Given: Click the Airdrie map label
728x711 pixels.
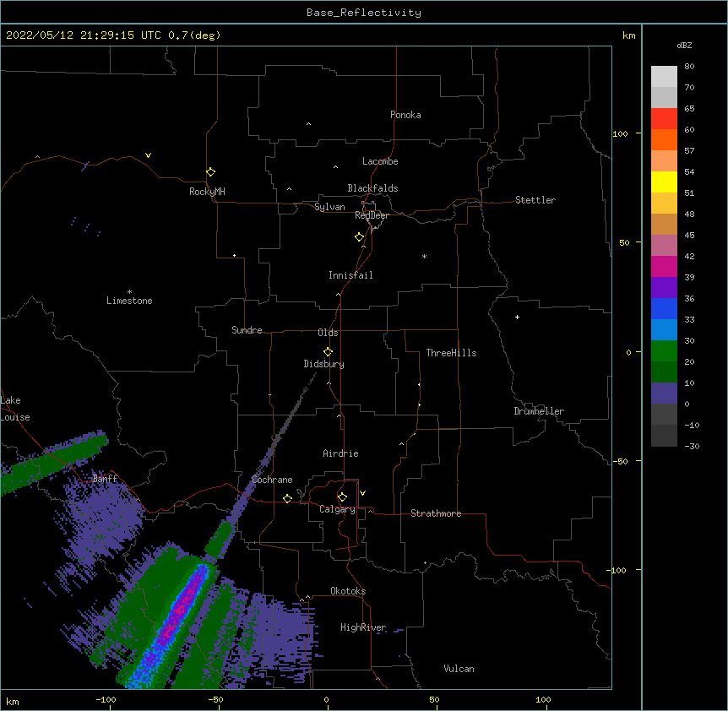Looking at the screenshot, I should (x=341, y=453).
